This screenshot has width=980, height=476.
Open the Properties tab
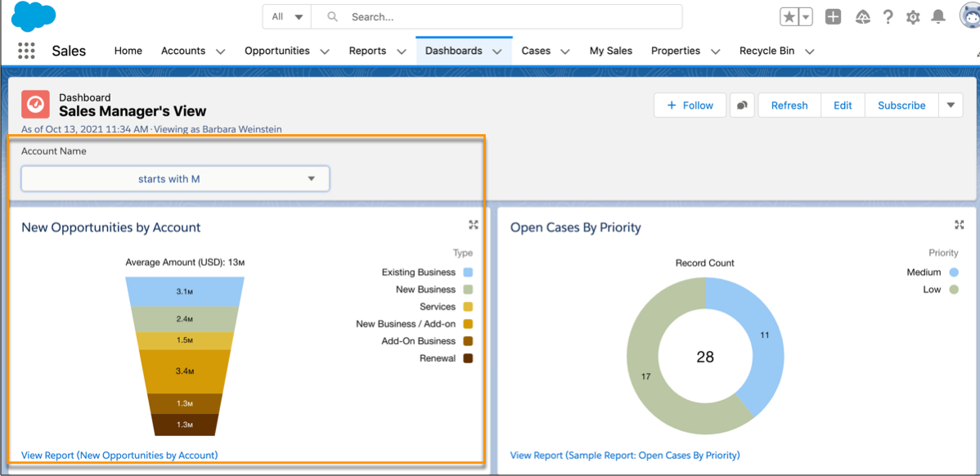tap(676, 51)
